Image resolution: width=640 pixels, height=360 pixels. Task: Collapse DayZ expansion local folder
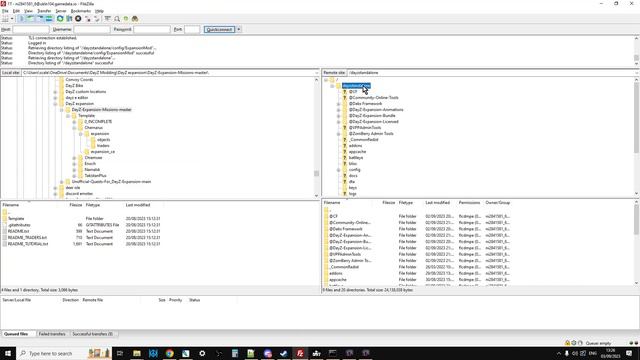pyautogui.click(x=55, y=104)
